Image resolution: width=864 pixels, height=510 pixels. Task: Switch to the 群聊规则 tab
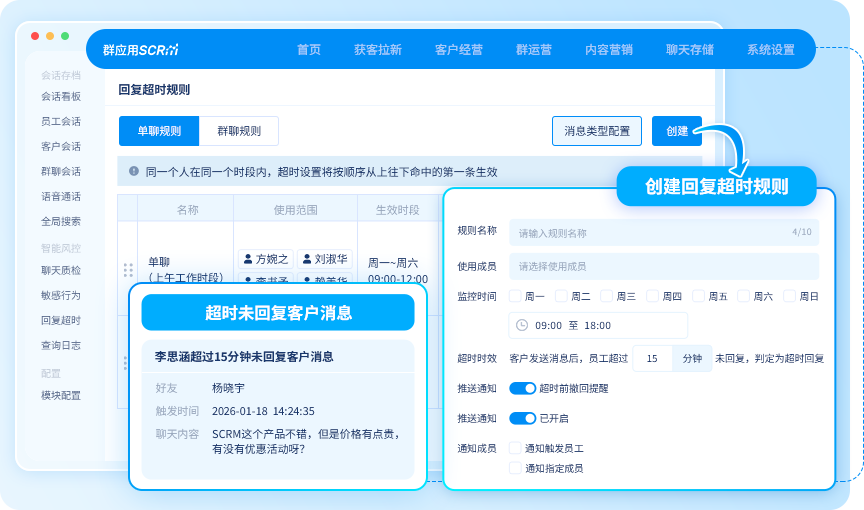point(239,131)
